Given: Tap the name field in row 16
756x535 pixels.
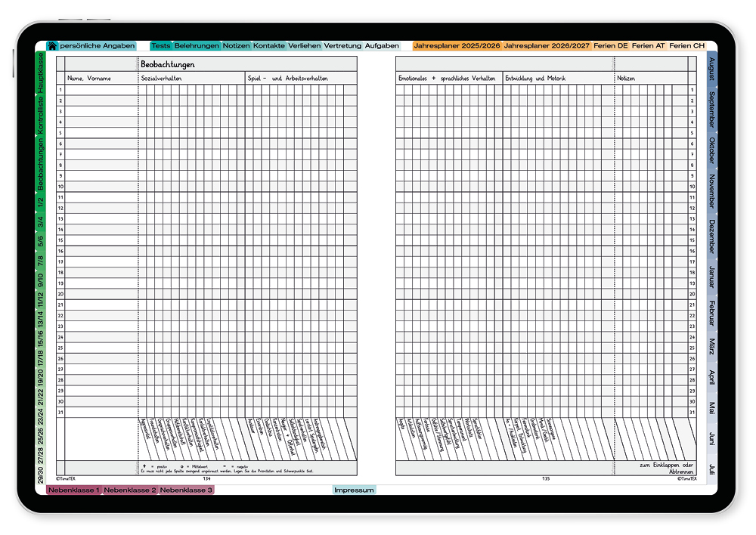Looking at the screenshot, I should tap(102, 251).
